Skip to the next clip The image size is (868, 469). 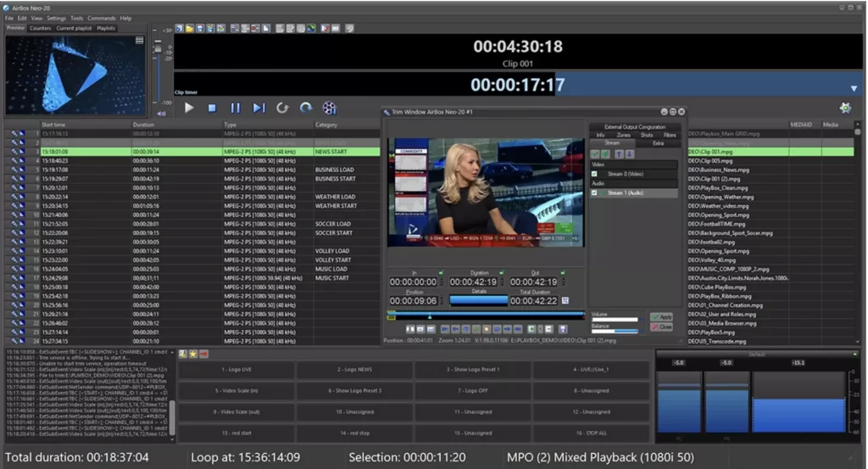pos(259,108)
